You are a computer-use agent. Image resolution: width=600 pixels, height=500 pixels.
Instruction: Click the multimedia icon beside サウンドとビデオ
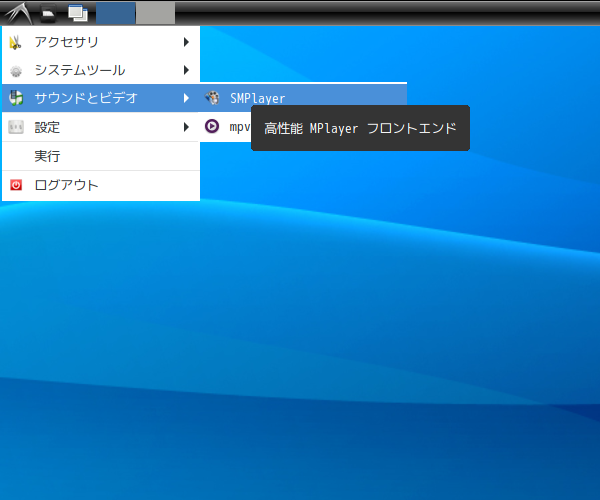point(16,98)
